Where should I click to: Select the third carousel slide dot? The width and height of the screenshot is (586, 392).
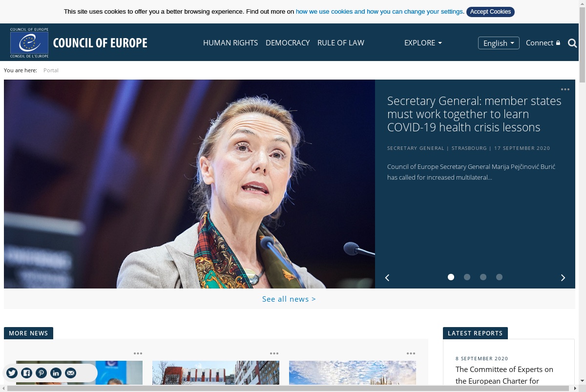tap(483, 277)
